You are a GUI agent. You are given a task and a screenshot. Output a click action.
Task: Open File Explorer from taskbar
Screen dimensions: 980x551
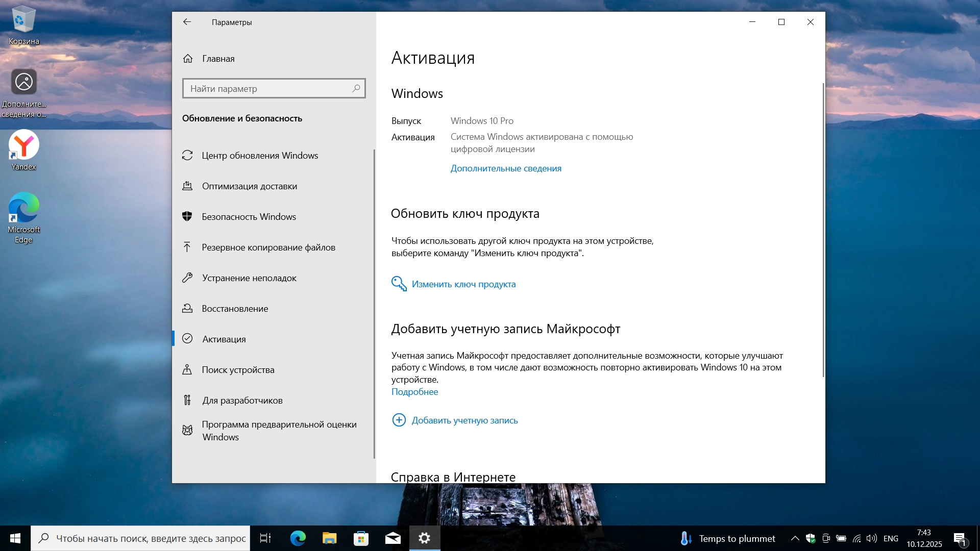(x=329, y=538)
